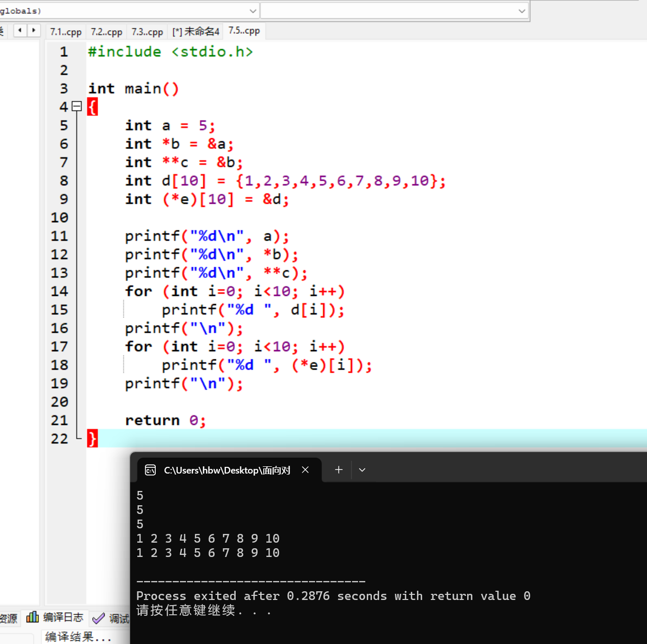
Task: Click the right tab scroll arrow
Action: click(34, 31)
